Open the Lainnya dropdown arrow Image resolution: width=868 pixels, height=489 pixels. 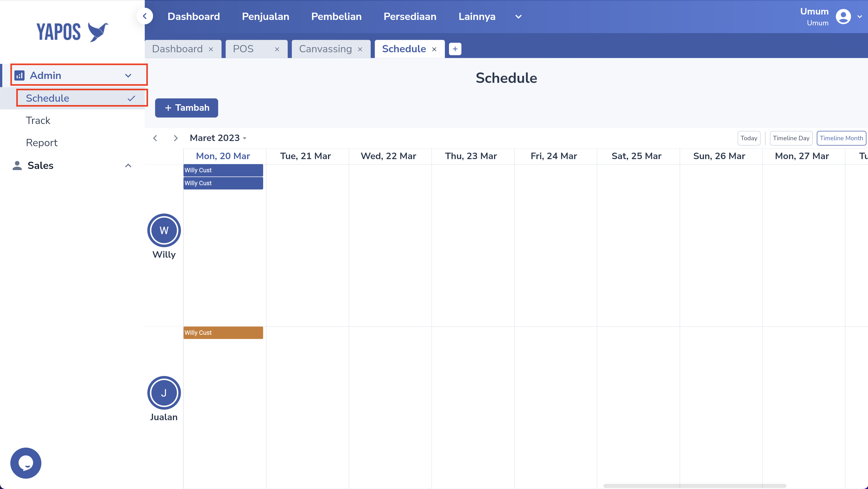(518, 17)
